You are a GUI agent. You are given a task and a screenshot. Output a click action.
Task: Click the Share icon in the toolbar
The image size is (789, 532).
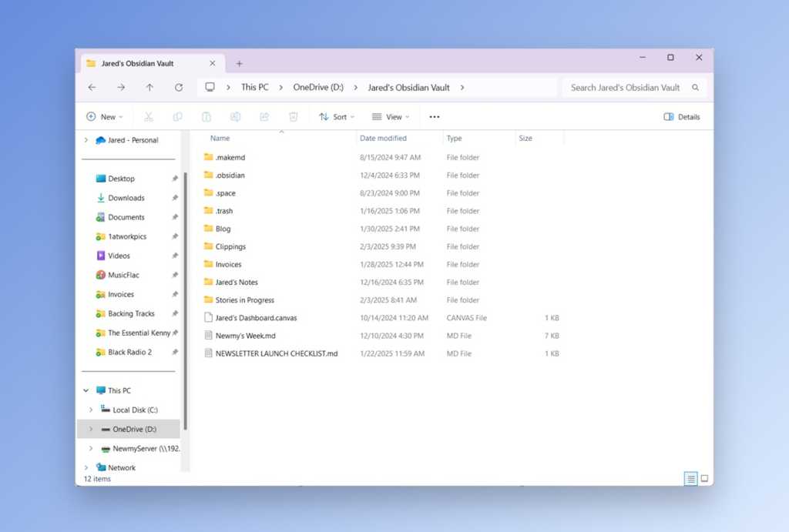264,116
